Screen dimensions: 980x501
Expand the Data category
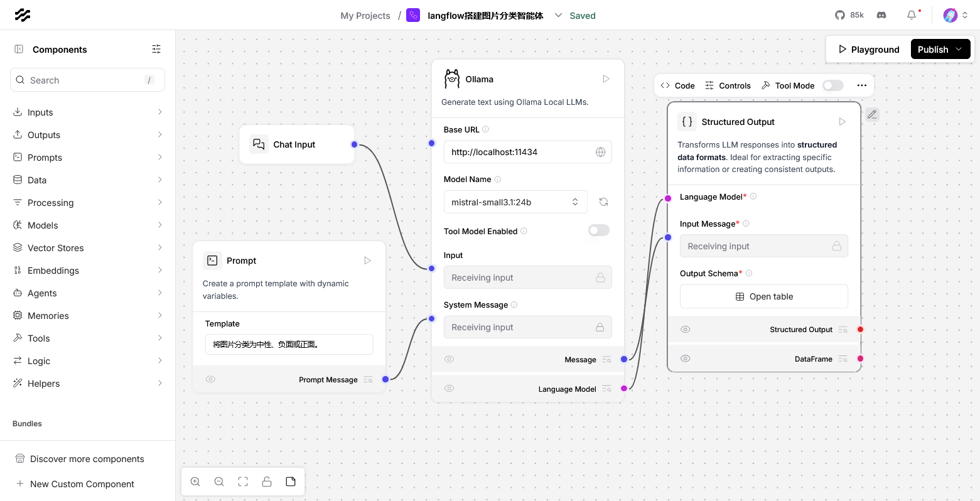pyautogui.click(x=88, y=180)
